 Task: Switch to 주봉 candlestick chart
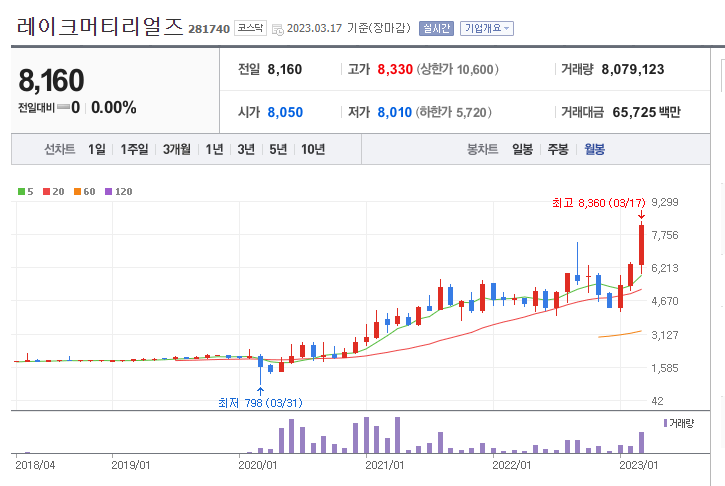point(558,149)
